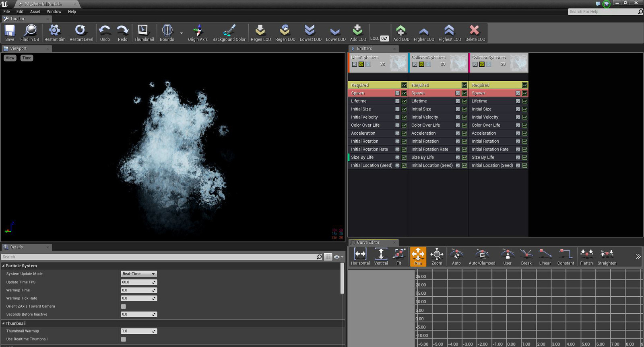Enable Orient ZAxis Toward Camera checkbox

(x=124, y=306)
